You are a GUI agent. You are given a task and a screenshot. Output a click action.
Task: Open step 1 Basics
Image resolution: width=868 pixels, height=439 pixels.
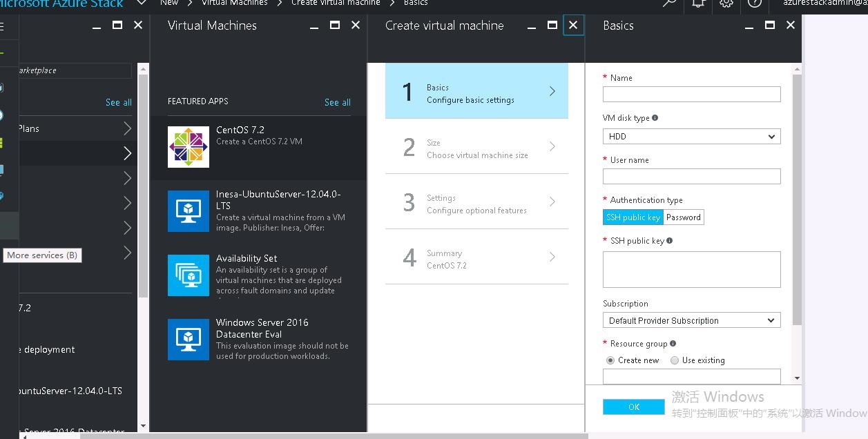pyautogui.click(x=476, y=91)
